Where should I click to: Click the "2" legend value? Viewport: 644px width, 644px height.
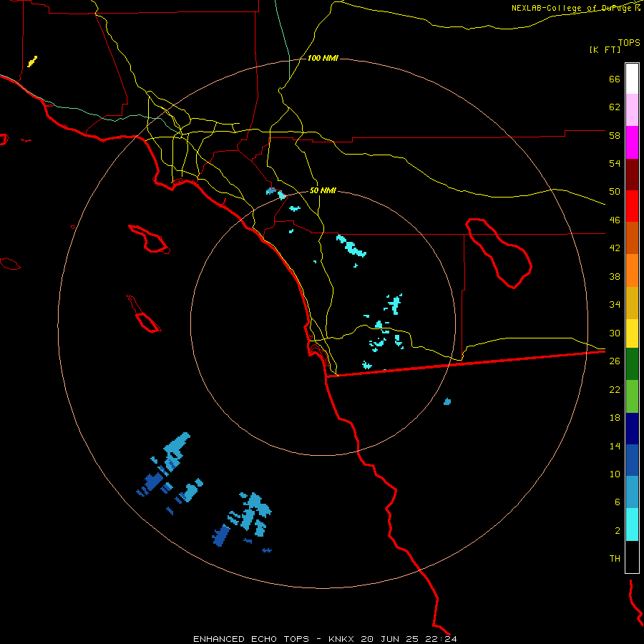pos(618,530)
